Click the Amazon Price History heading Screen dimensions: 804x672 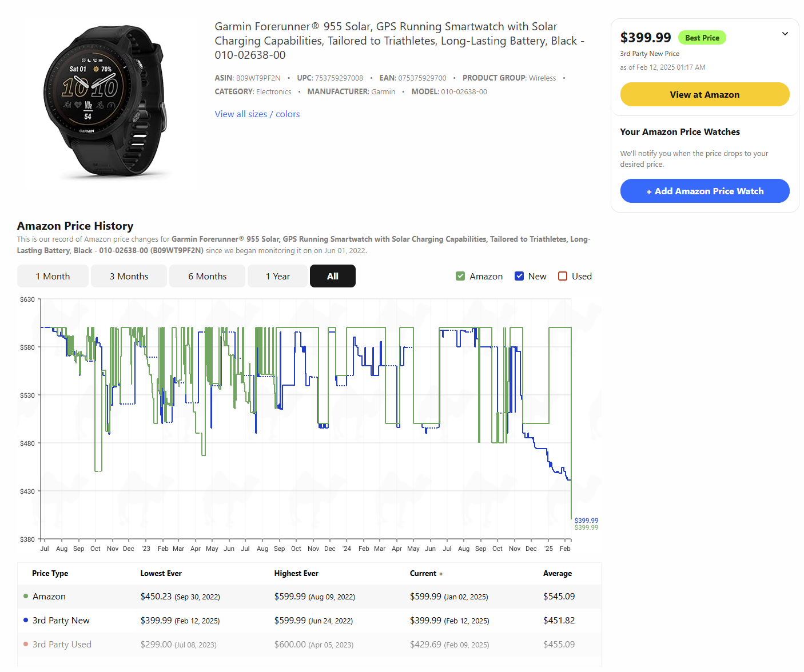pyautogui.click(x=75, y=226)
